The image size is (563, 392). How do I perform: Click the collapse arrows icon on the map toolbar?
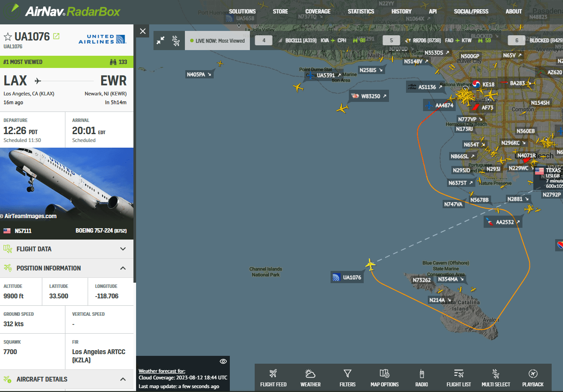pos(161,41)
